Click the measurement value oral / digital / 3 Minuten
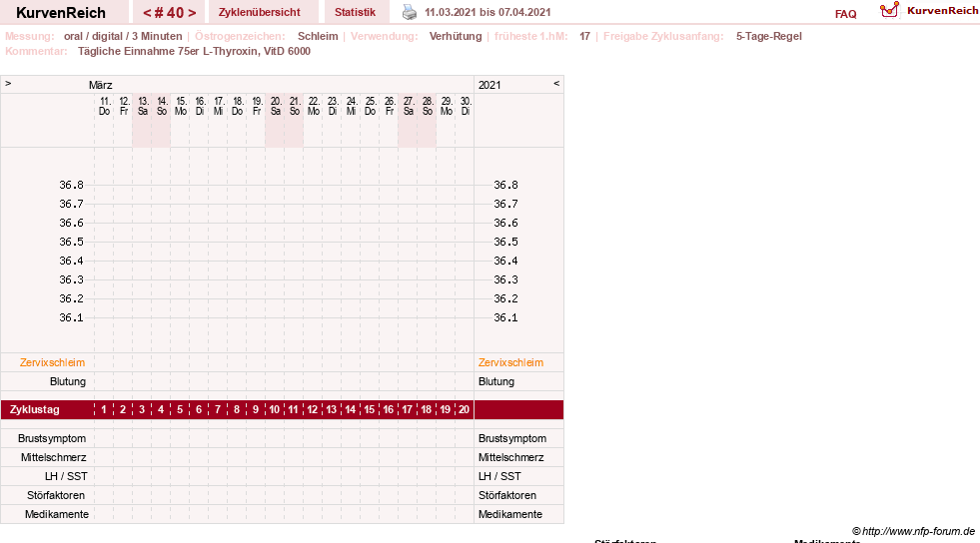980x543 pixels. [x=123, y=36]
